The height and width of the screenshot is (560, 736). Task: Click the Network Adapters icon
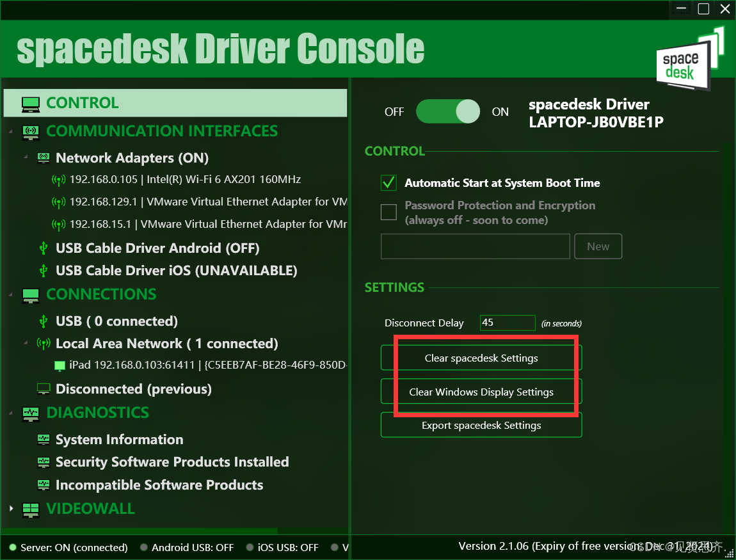pyautogui.click(x=44, y=158)
